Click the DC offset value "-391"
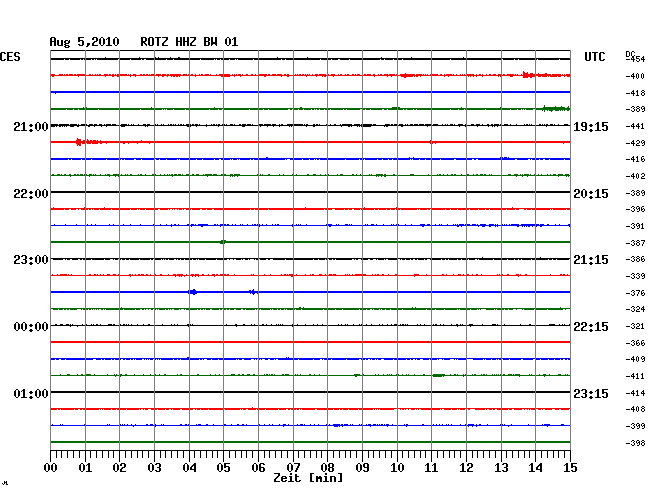The image size is (650, 494). [635, 226]
